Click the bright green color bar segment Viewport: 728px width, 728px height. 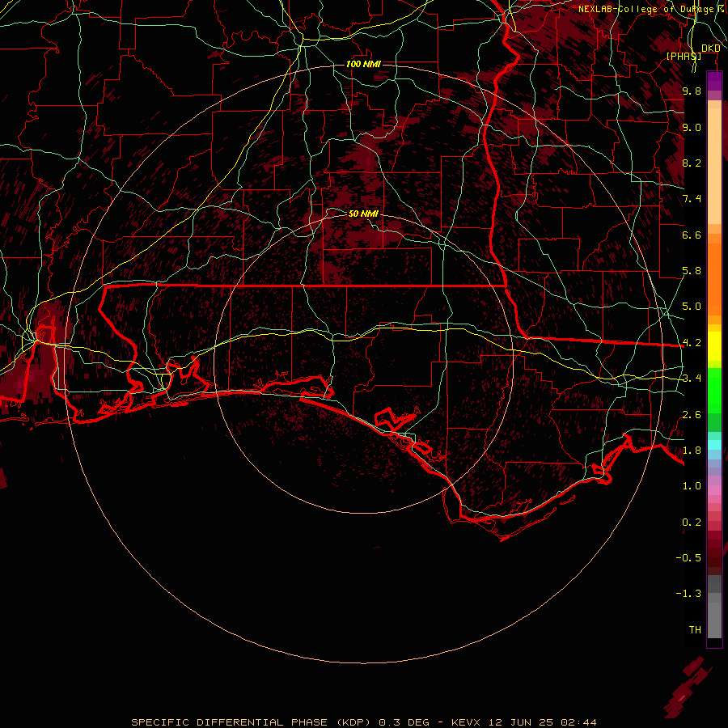coord(714,390)
